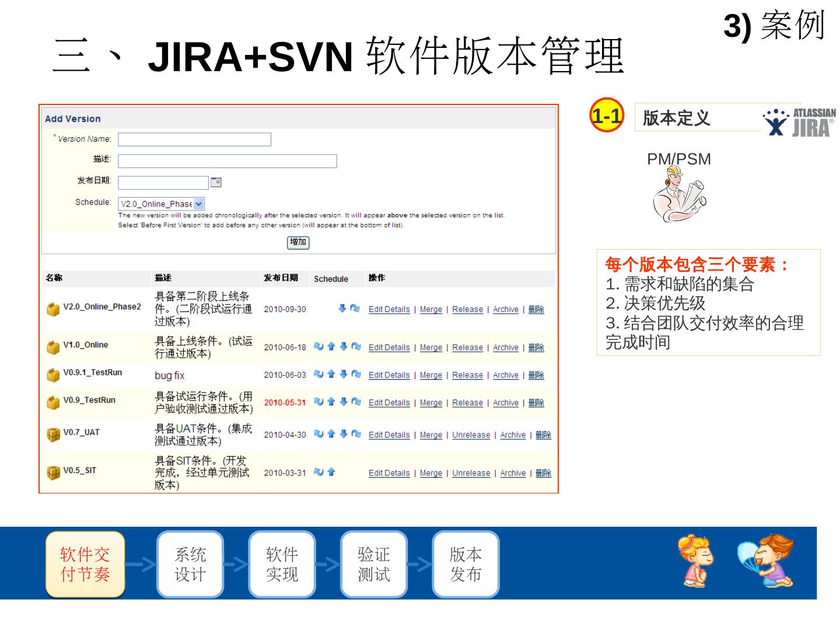840x630 pixels.
Task: Archive the V2.0_Online_Phase2 version
Action: (506, 309)
